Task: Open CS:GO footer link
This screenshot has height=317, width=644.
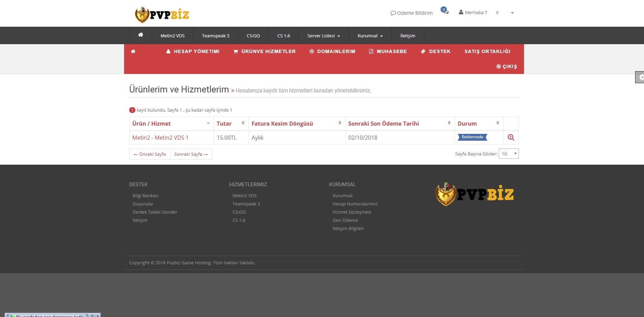Action: tap(239, 212)
